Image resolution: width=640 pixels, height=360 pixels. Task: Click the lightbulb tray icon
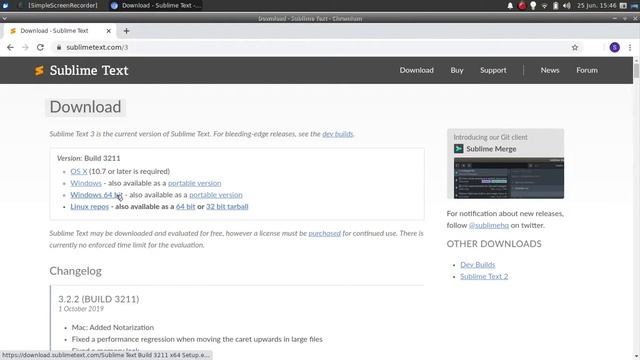click(x=533, y=6)
